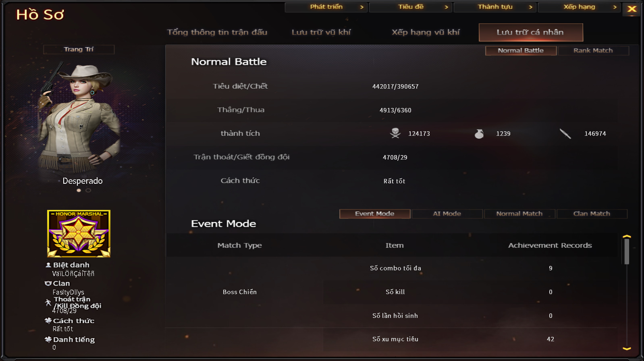Click the grenade kills icon
Screen dimensions: 644x361
[x=479, y=133]
